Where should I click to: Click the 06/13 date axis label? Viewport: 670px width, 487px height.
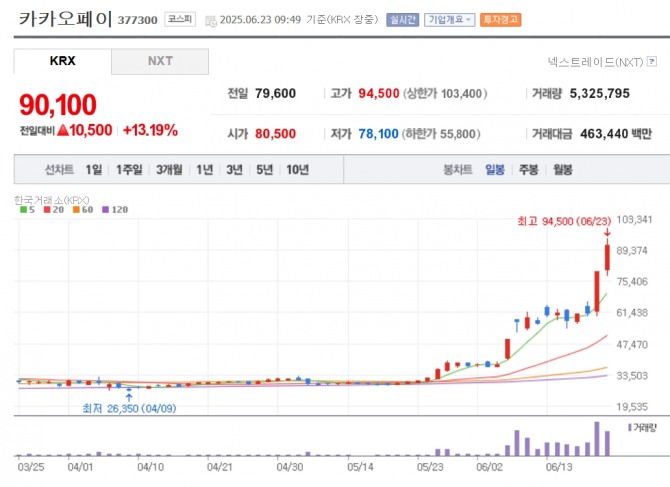coord(559,467)
